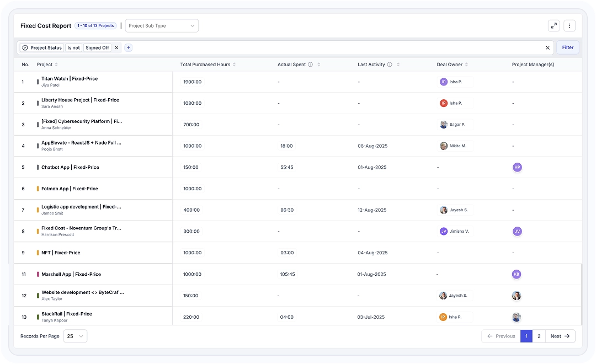The width and height of the screenshot is (596, 364).
Task: Open the Is not operator selector
Action: (73, 48)
